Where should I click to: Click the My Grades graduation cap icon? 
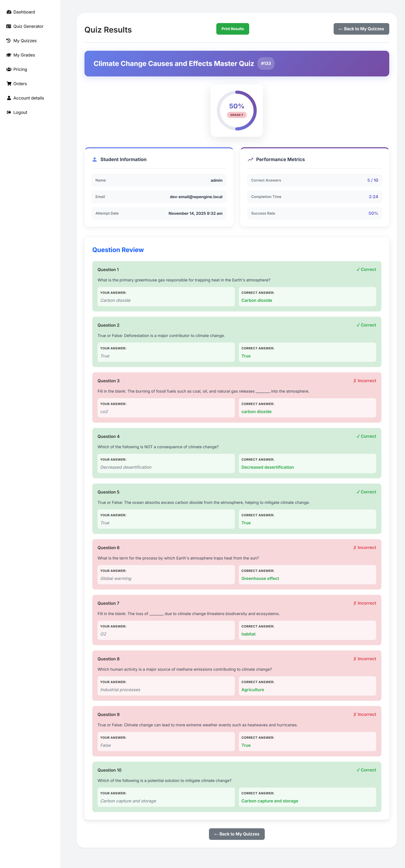click(x=9, y=55)
